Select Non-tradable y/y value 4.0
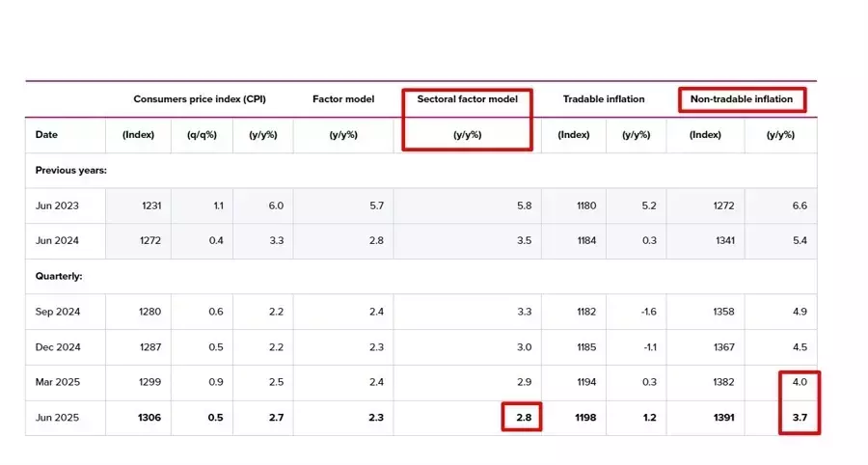Screen dimensions: 868x465 pos(800,382)
